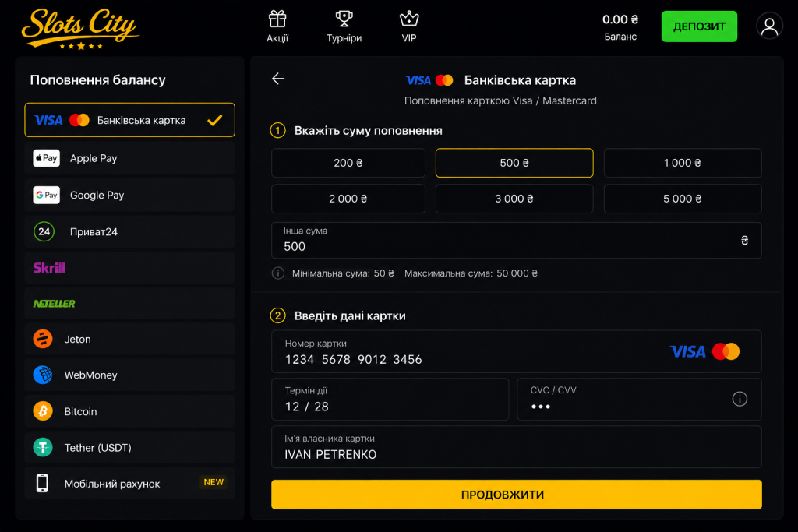Select Tether (USDT) label
Screen dimensions: 798x532
pyautogui.click(x=97, y=448)
